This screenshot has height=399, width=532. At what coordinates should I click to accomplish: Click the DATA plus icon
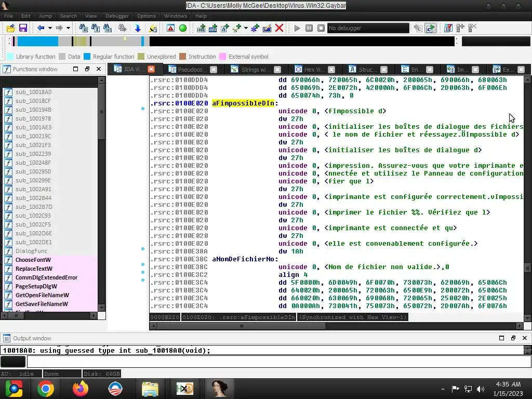click(x=212, y=28)
